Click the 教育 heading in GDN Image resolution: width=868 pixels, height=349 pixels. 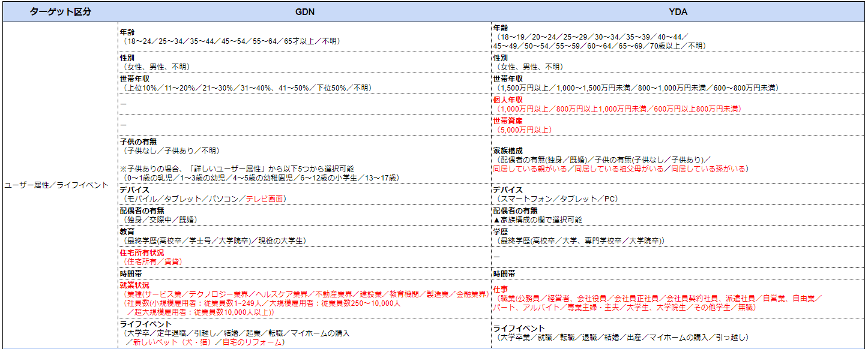(128, 231)
